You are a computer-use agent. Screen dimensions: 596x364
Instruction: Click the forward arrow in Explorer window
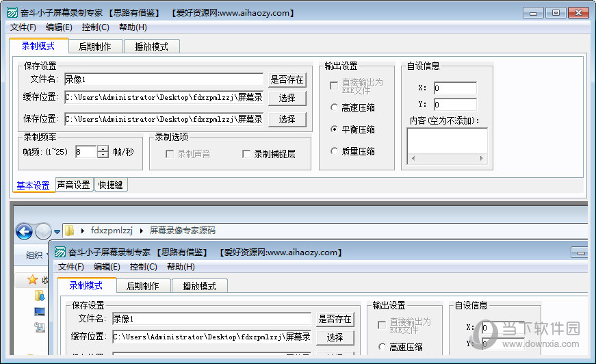click(43, 231)
